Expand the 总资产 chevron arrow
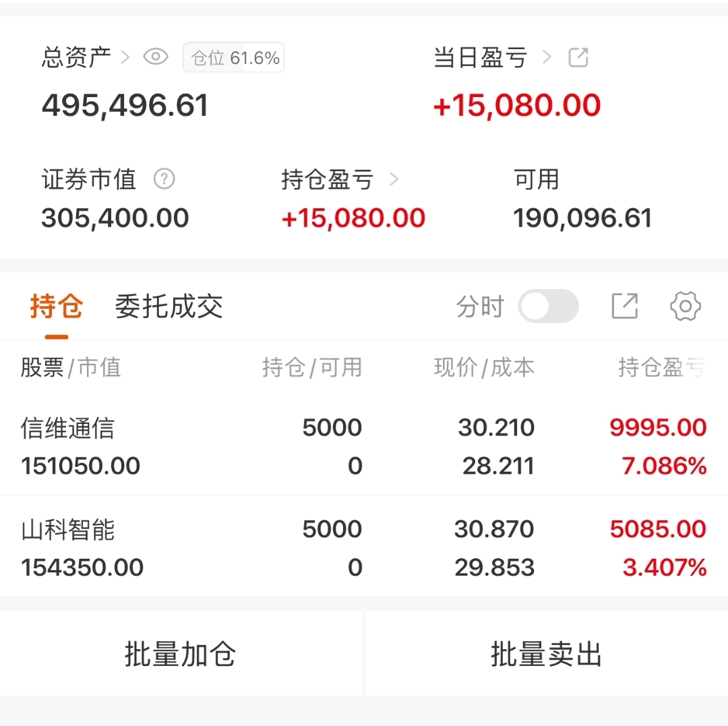728x726 pixels. (125, 57)
